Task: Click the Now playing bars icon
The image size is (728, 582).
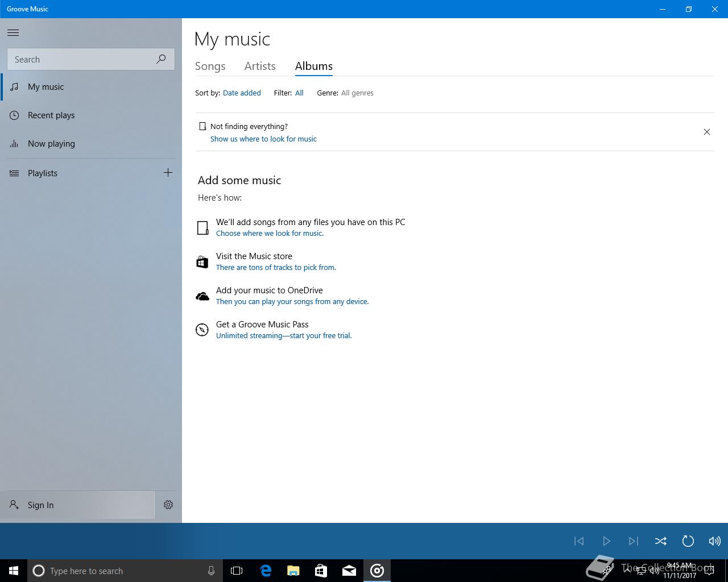Action: pyautogui.click(x=14, y=144)
